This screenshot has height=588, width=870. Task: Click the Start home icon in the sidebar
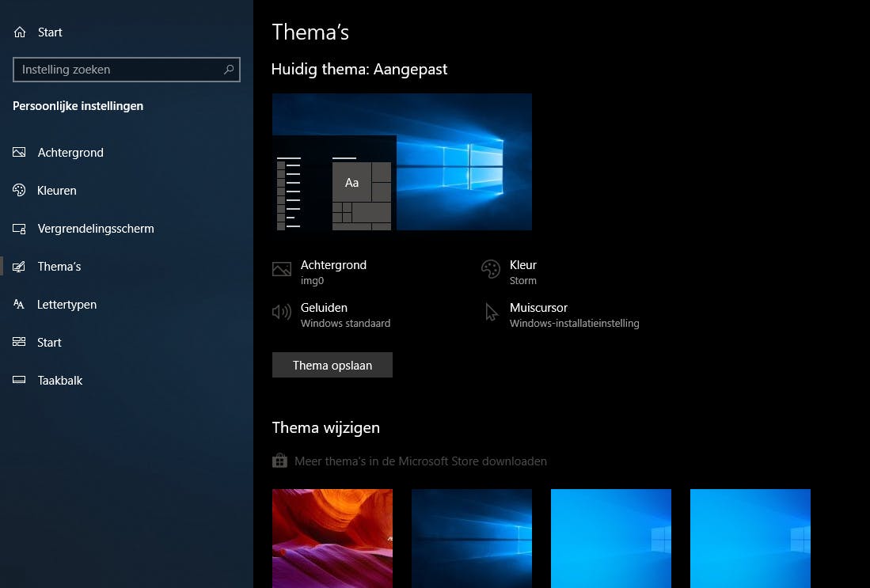point(20,32)
